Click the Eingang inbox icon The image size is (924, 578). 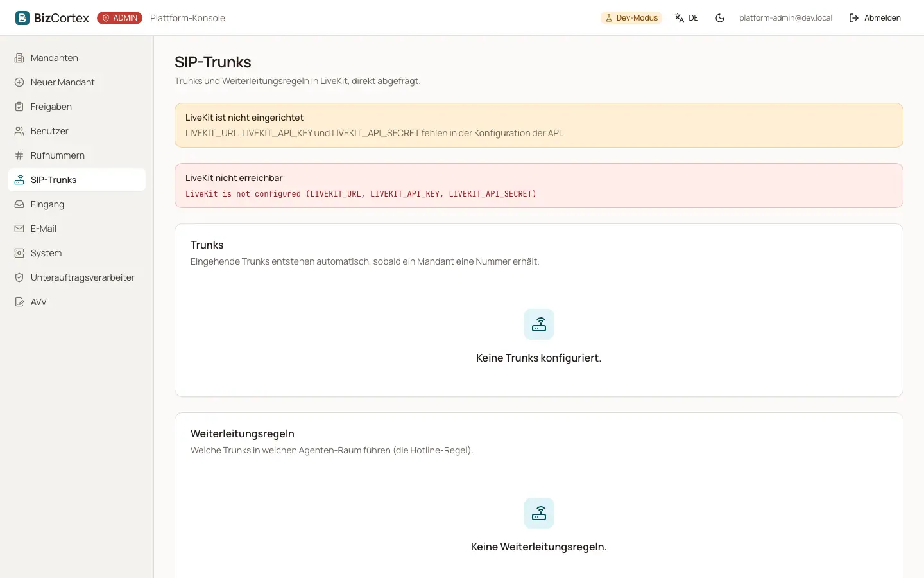coord(19,204)
